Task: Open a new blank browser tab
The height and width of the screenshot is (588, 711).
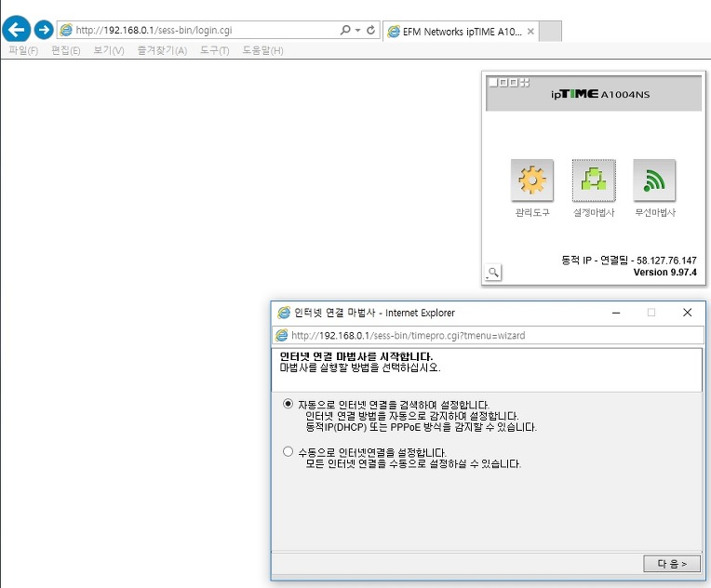Action: (551, 32)
